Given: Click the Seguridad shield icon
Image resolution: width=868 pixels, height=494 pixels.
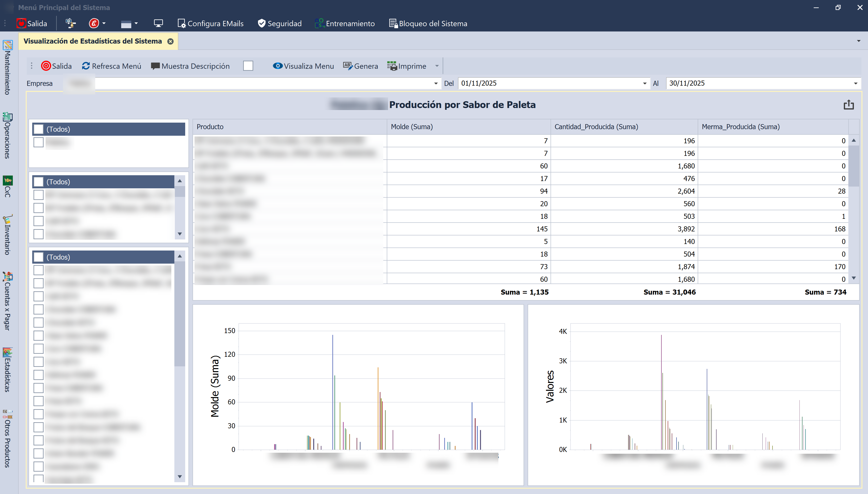Looking at the screenshot, I should [x=261, y=23].
